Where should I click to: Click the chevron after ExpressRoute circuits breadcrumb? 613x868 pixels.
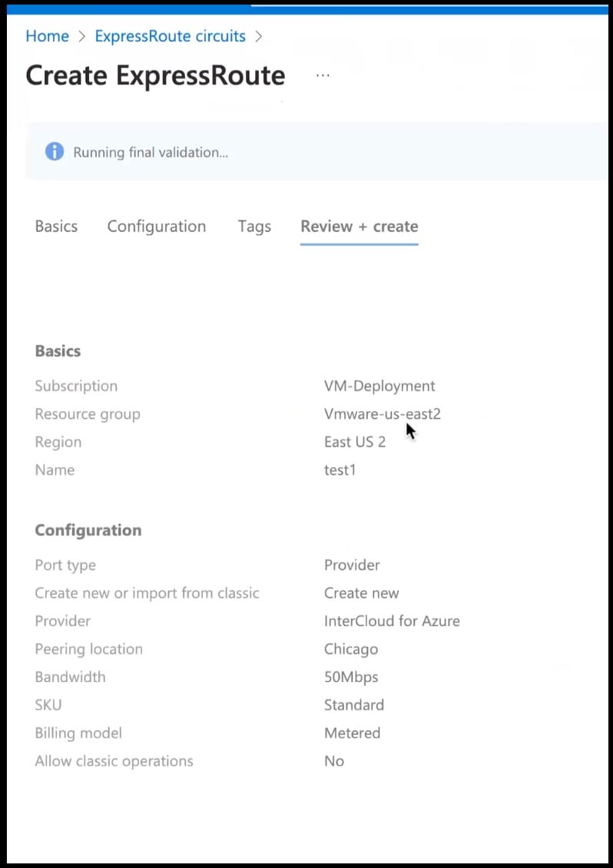(x=259, y=36)
